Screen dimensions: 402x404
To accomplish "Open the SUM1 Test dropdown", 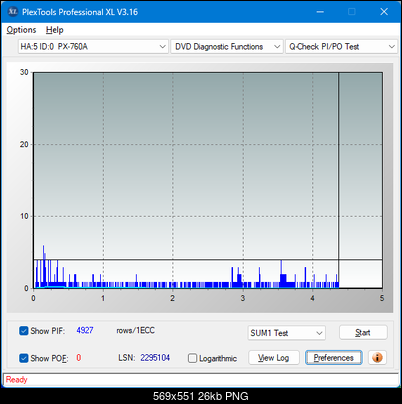I will tap(286, 333).
